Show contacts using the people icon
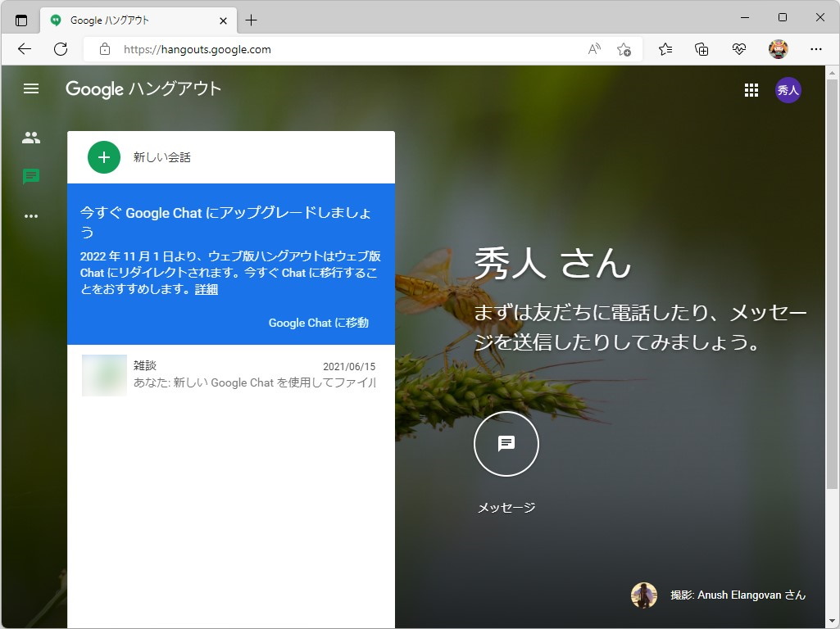Image resolution: width=840 pixels, height=629 pixels. pyautogui.click(x=31, y=138)
